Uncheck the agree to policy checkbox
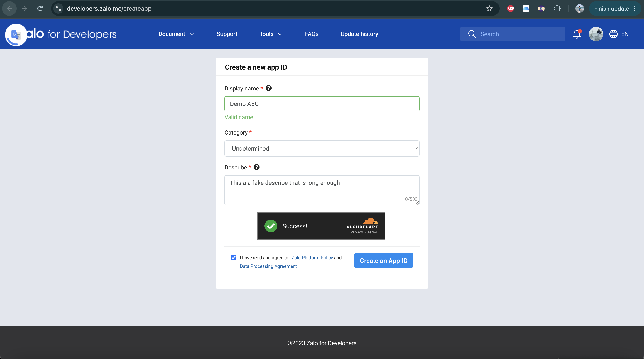The image size is (644, 359). [x=233, y=257]
